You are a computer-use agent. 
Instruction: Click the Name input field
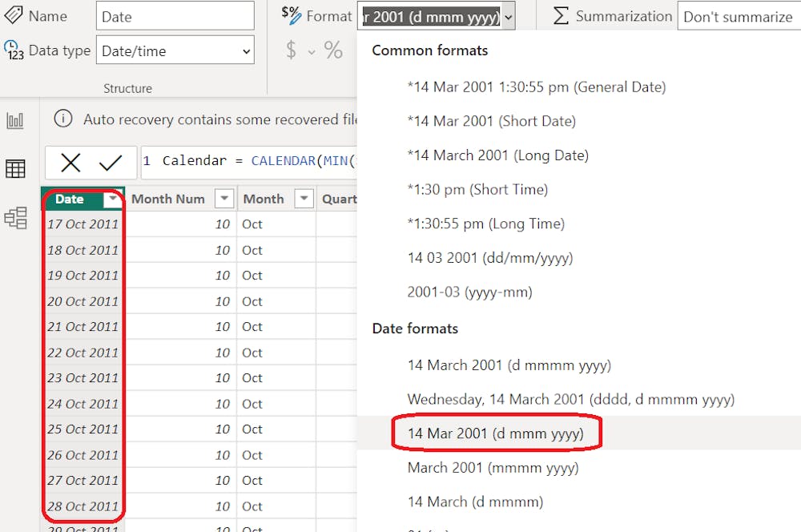(x=175, y=16)
